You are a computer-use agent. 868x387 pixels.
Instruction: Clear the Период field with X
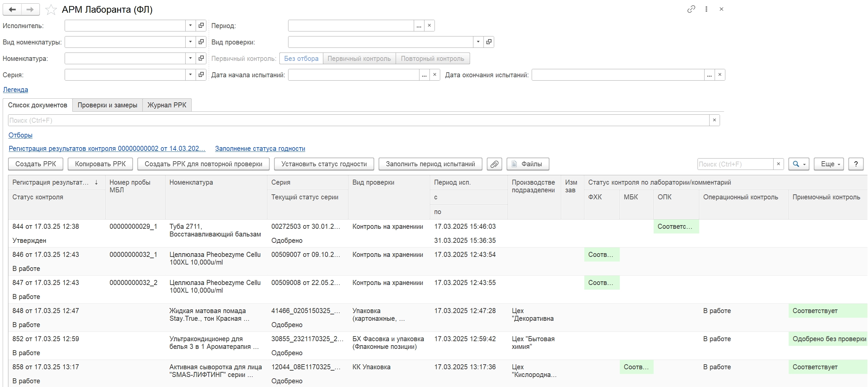(429, 25)
